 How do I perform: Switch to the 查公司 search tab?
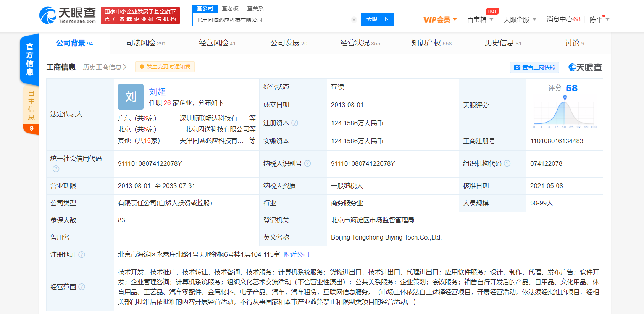tap(205, 8)
